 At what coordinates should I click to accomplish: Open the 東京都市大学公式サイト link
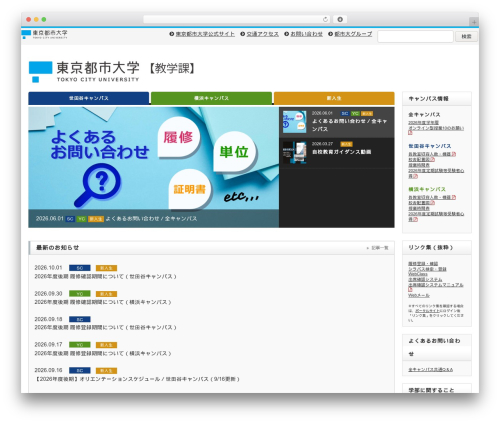click(x=205, y=34)
